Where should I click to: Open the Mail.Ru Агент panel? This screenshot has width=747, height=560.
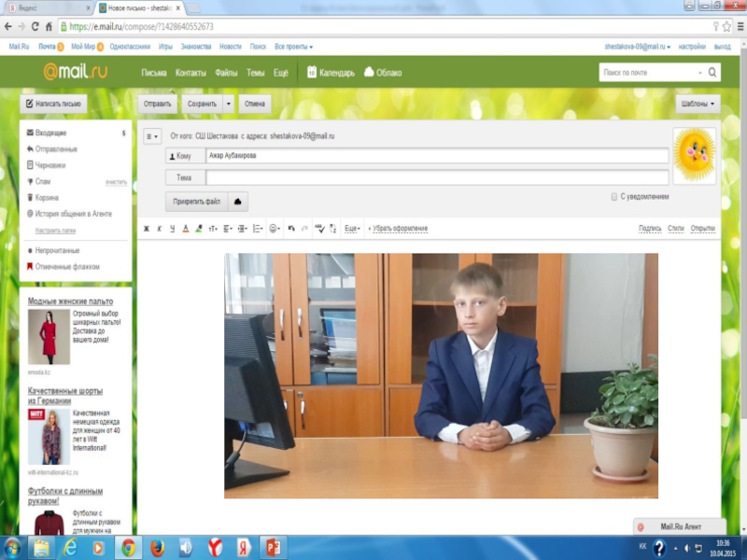click(x=680, y=526)
